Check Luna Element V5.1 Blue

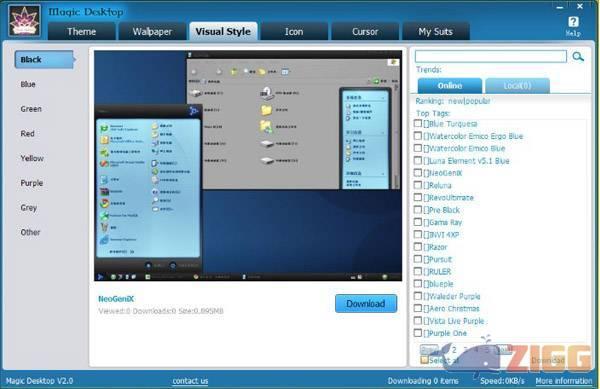pos(418,161)
